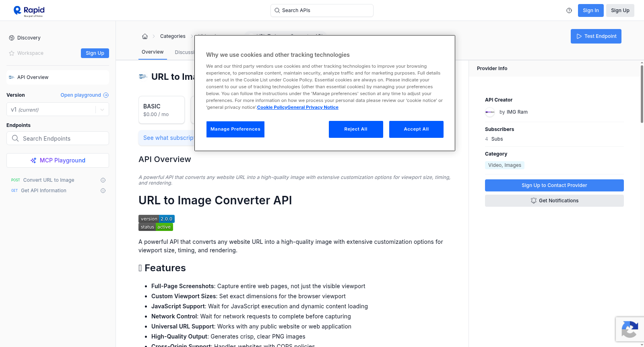Click Get Notifications bell button

click(554, 201)
